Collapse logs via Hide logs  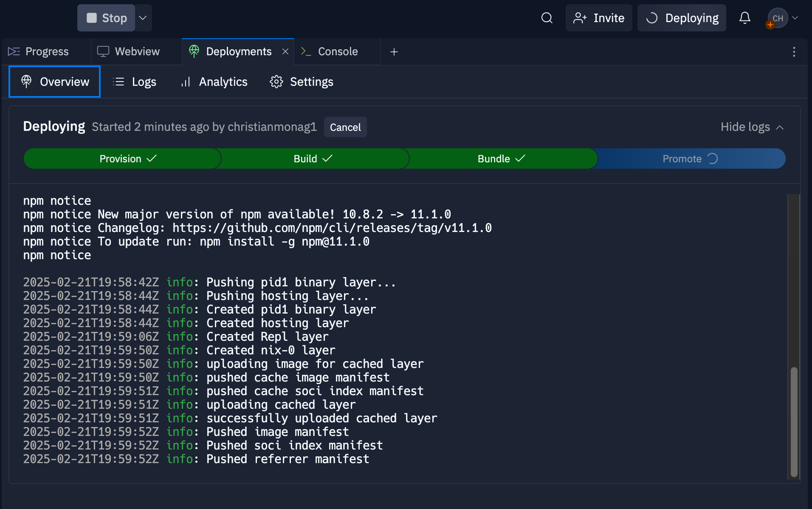click(752, 127)
